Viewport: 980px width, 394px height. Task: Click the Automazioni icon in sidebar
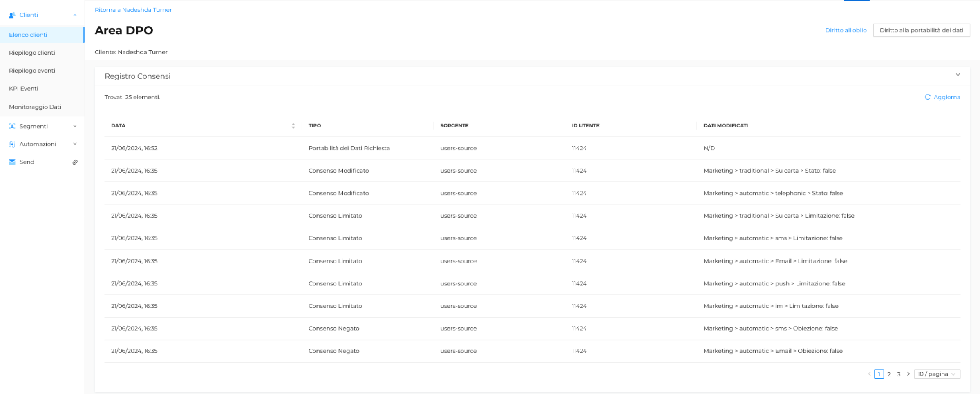tap(12, 144)
